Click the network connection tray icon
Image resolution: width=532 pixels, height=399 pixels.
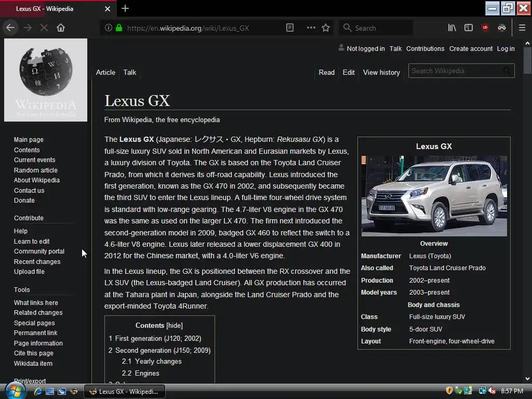click(x=482, y=391)
